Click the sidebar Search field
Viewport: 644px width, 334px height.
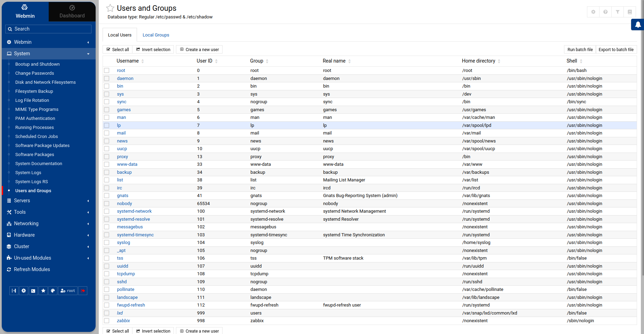point(49,29)
